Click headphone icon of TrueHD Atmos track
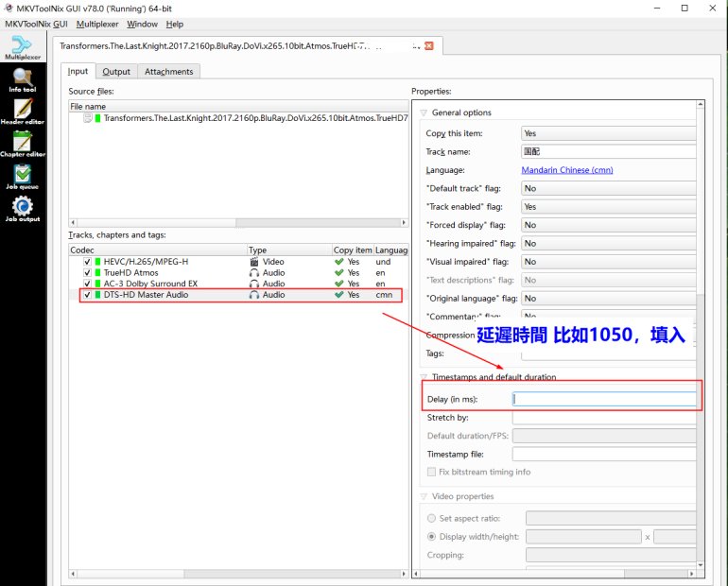The height and width of the screenshot is (586, 728). tap(254, 273)
